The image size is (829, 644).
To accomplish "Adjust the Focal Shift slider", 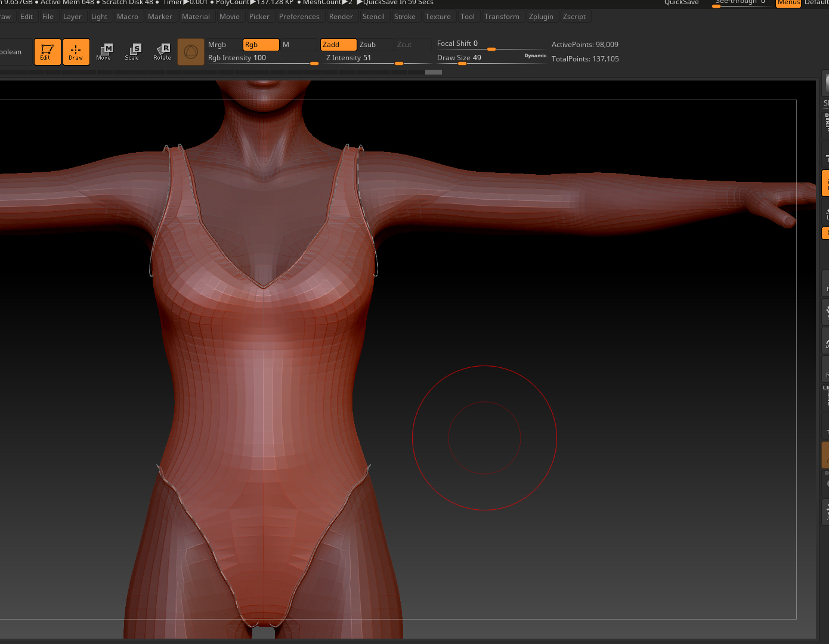I will click(491, 44).
